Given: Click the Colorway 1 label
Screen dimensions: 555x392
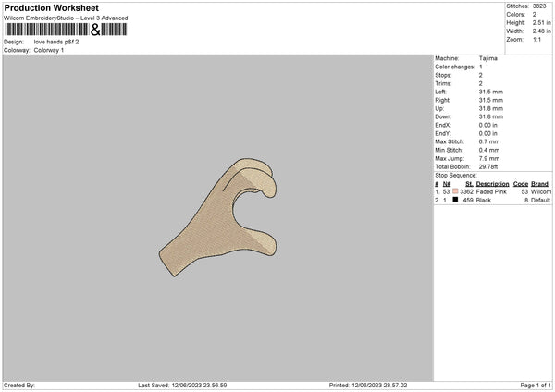Looking at the screenshot, I should click(x=49, y=50).
